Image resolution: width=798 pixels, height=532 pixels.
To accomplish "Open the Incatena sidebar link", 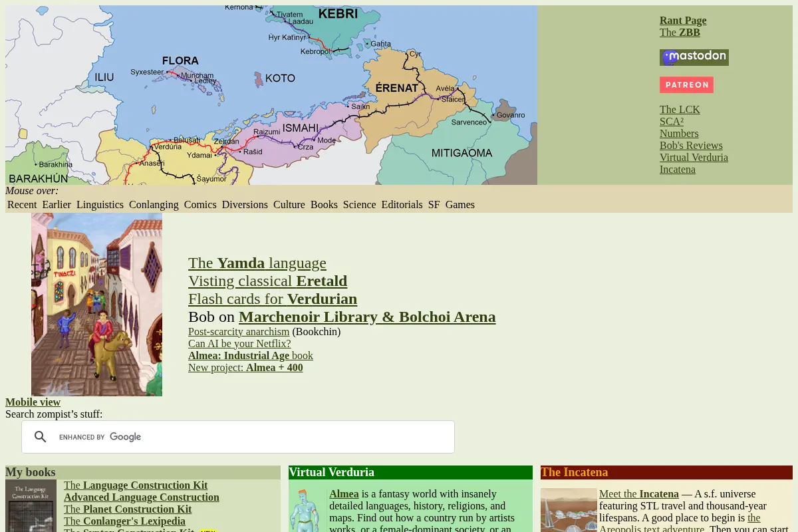I will coord(678,170).
